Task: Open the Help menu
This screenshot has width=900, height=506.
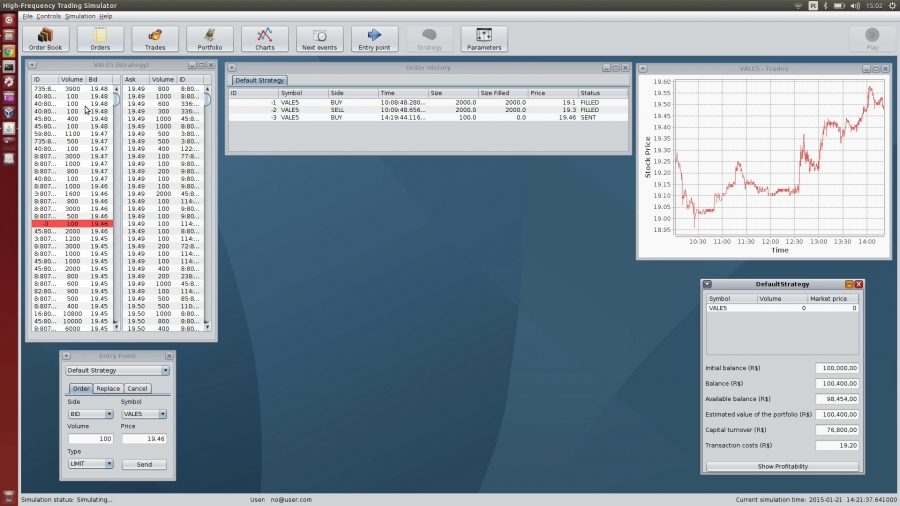Action: coord(106,16)
